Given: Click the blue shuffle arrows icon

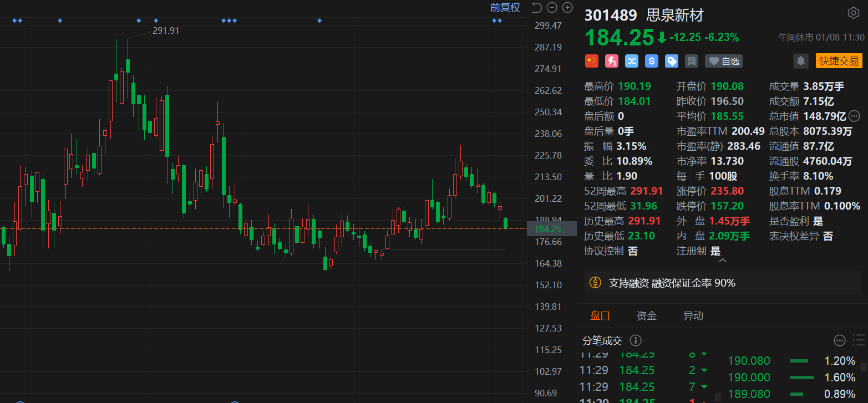Looking at the screenshot, I should (632, 61).
